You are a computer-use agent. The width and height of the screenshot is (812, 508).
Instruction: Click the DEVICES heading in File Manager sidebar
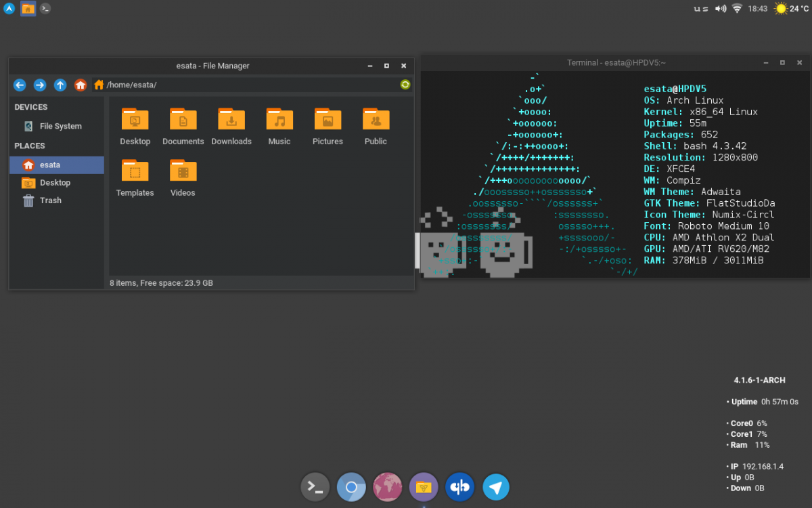pos(31,107)
